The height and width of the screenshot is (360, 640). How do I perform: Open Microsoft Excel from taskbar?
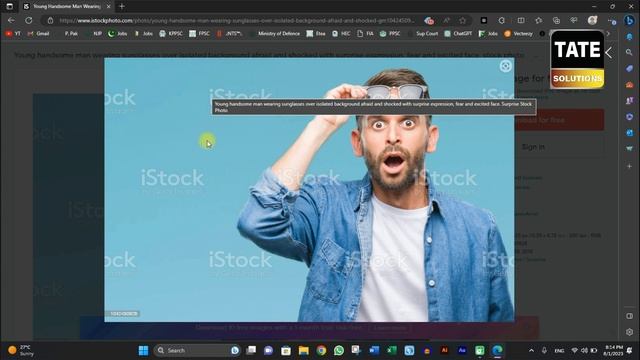(x=391, y=350)
